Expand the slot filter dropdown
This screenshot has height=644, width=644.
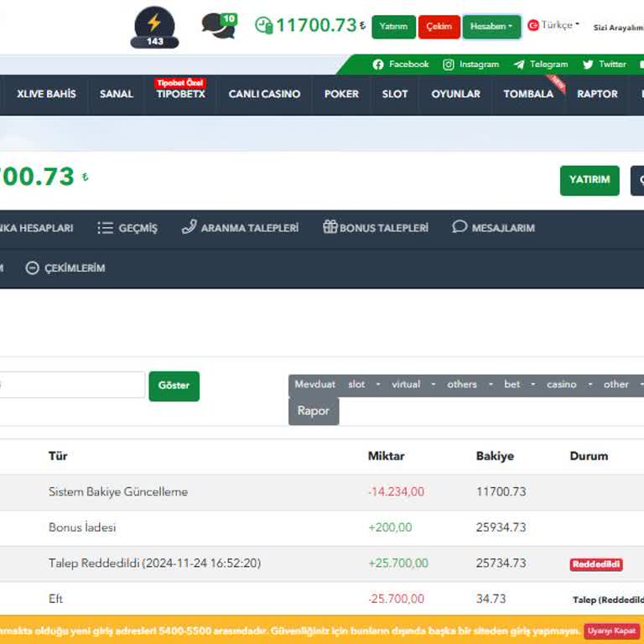pos(377,385)
